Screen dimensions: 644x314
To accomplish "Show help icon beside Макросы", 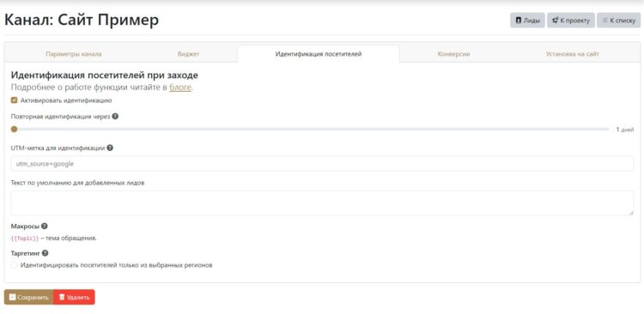I will (45, 226).
